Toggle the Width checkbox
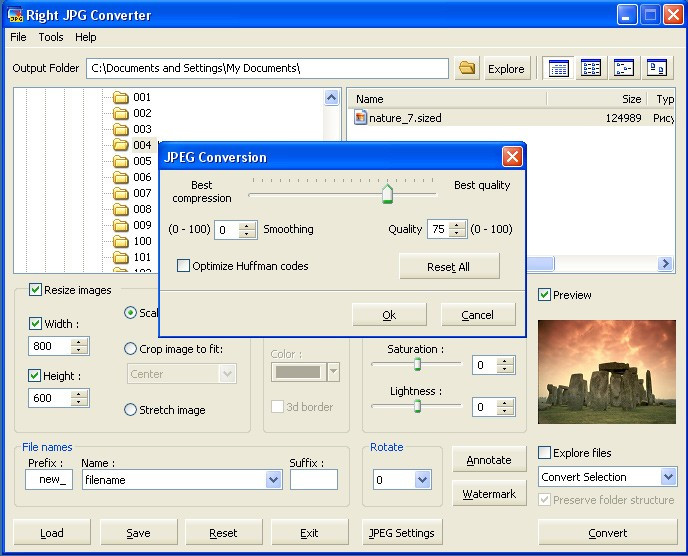 pyautogui.click(x=35, y=324)
